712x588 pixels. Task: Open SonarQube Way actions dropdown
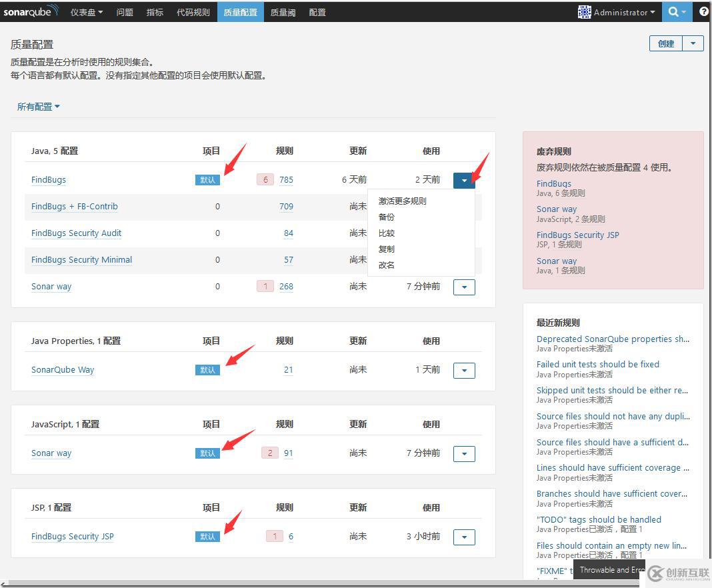tap(464, 371)
